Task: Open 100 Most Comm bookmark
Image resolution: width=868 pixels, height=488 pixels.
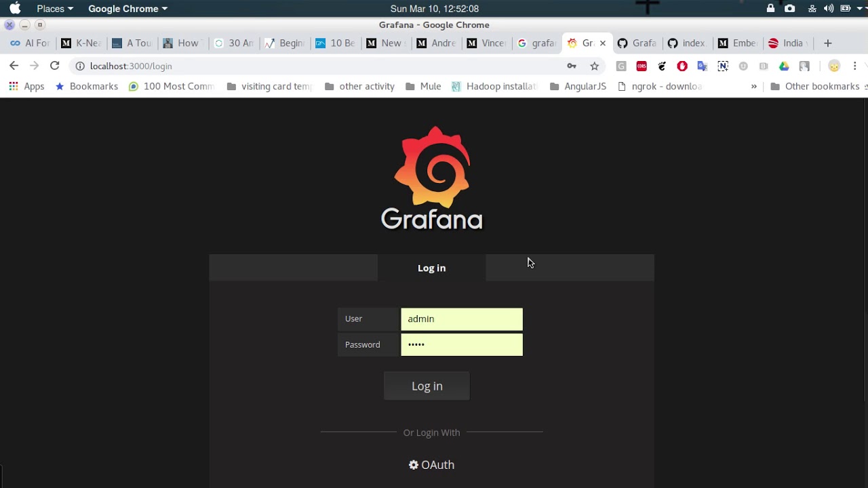Action: pos(172,86)
